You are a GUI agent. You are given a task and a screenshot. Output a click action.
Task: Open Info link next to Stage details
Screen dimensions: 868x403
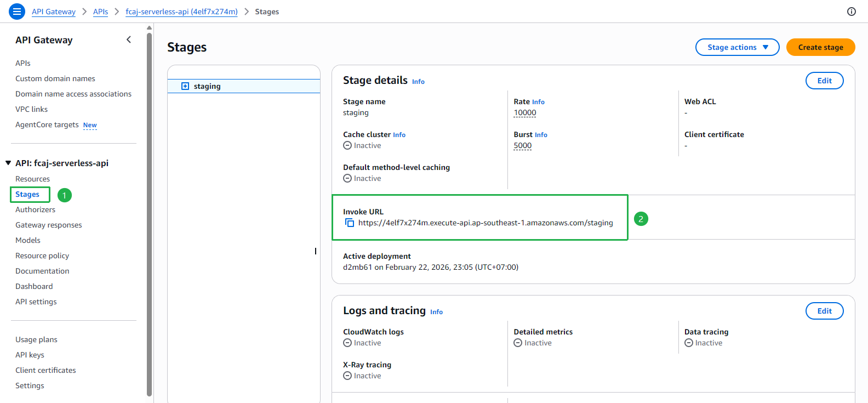[x=418, y=82]
